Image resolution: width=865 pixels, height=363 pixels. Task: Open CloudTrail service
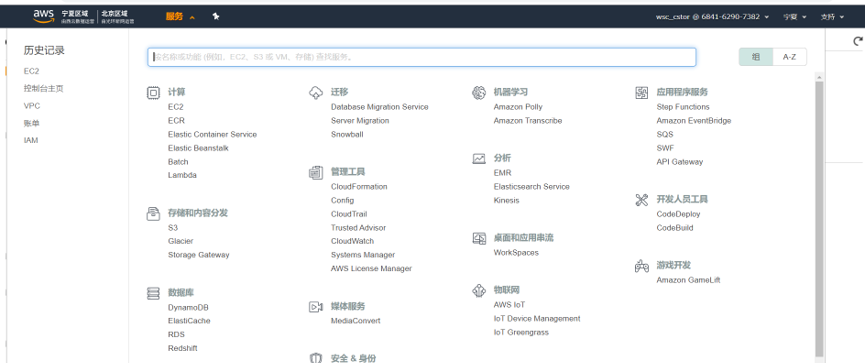(x=349, y=213)
